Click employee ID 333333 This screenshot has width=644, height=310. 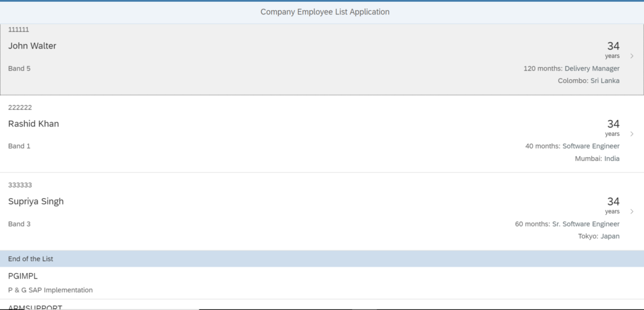[x=19, y=185]
